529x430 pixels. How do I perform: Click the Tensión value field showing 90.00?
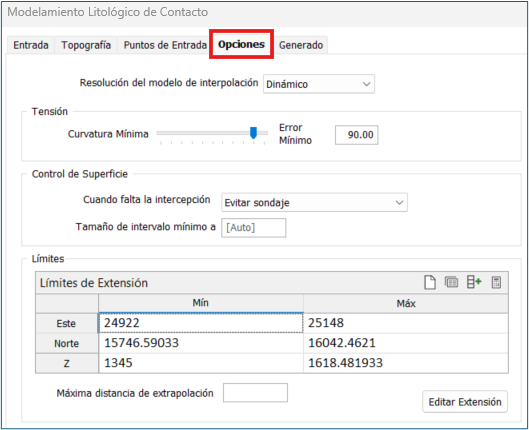pos(357,135)
